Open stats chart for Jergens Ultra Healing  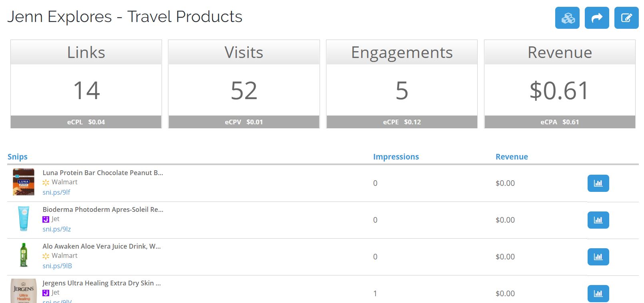click(x=598, y=293)
